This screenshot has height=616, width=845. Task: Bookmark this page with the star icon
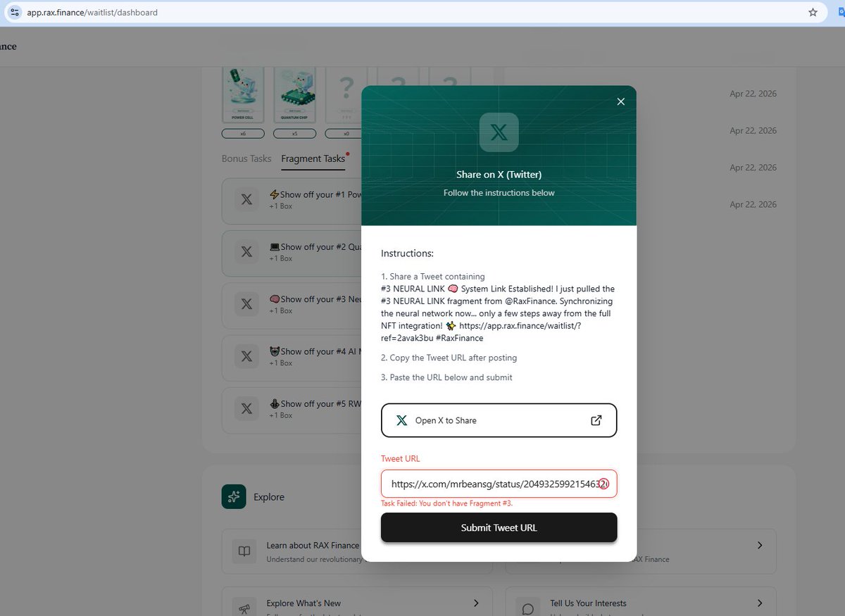[x=813, y=12]
